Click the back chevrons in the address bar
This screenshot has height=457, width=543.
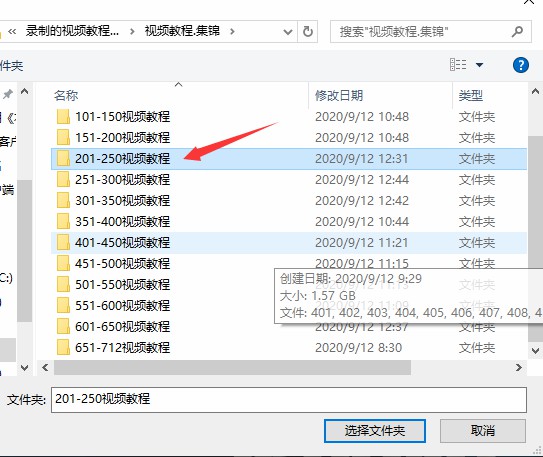pos(12,32)
